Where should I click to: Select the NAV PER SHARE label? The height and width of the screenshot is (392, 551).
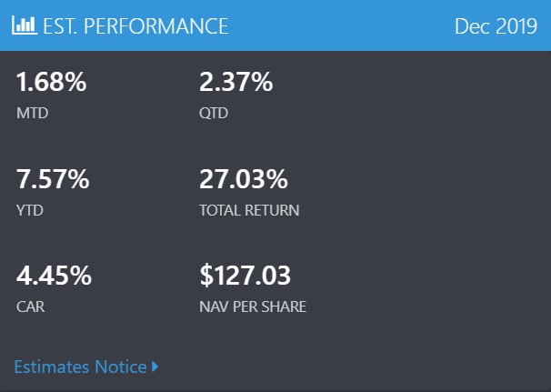253,307
